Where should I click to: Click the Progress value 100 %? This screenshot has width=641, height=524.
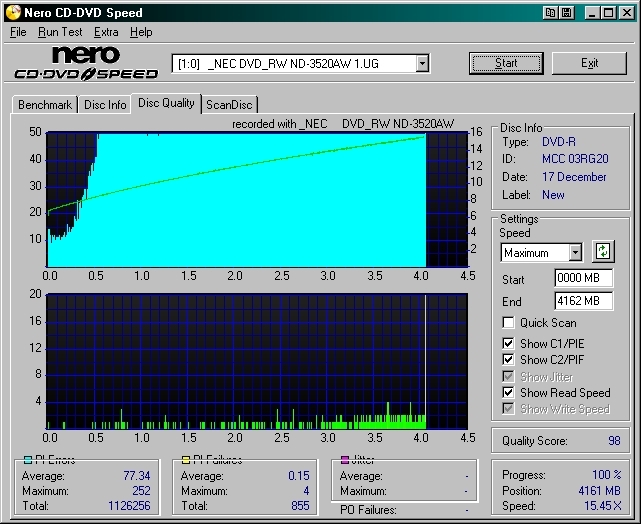coord(607,475)
